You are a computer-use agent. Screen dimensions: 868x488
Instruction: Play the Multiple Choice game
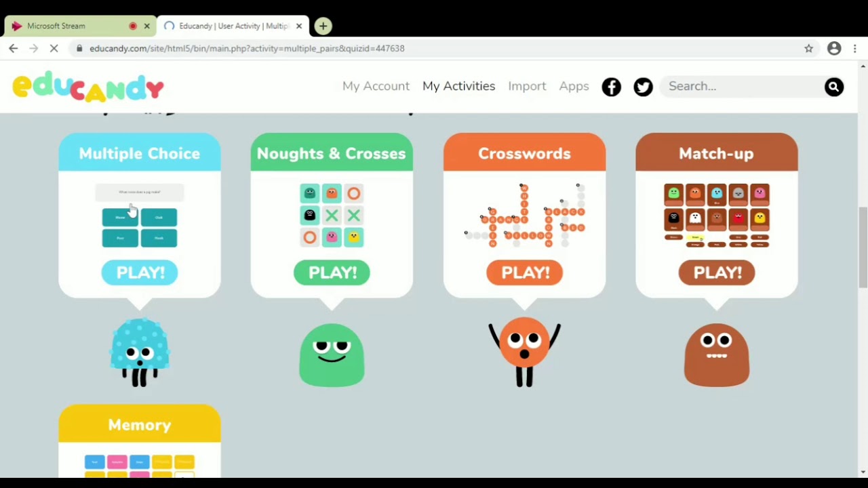[x=140, y=272]
